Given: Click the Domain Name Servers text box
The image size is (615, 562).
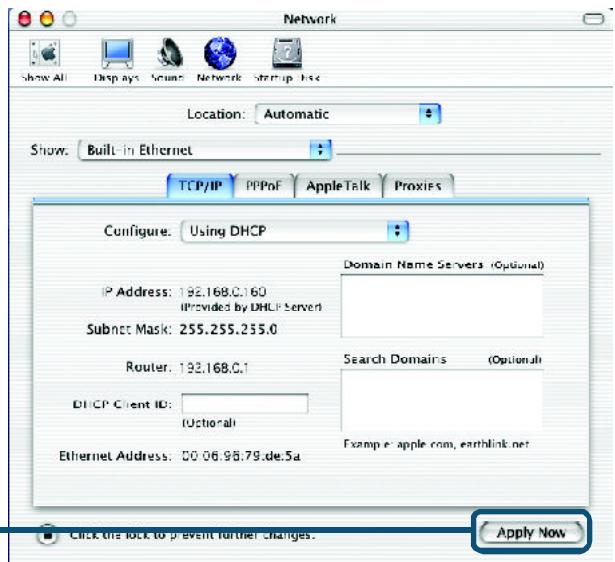Looking at the screenshot, I should [x=442, y=306].
